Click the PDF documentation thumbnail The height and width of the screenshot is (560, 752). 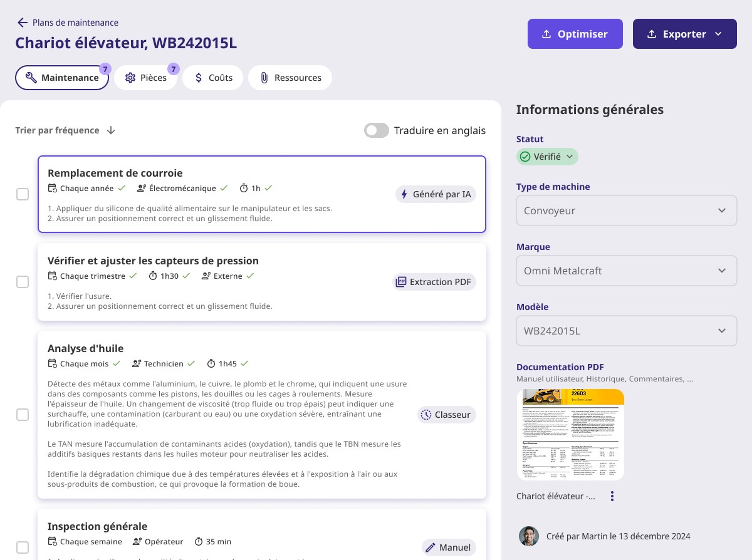click(x=570, y=434)
